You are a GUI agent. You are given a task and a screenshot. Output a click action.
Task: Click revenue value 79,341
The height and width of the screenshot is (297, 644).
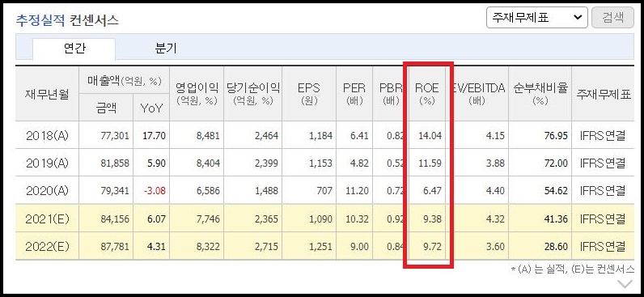point(115,191)
